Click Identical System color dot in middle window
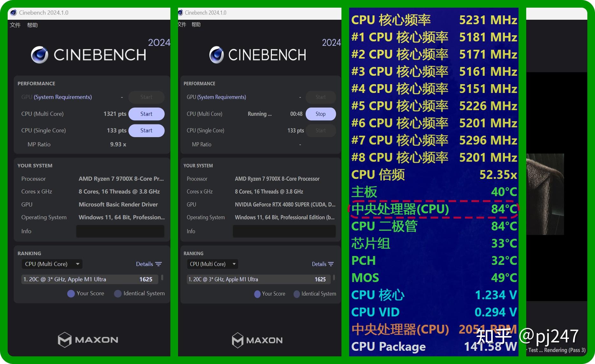Image resolution: width=595 pixels, height=364 pixels. [297, 294]
